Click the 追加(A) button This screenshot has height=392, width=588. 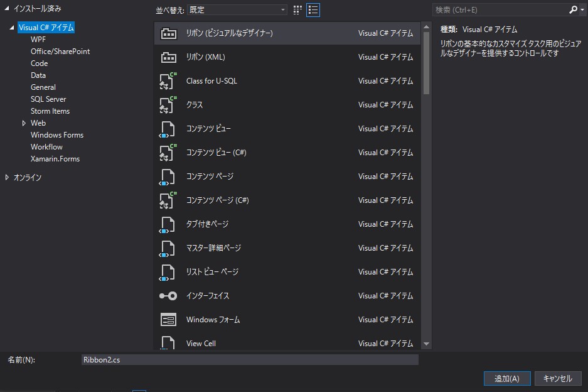[x=507, y=378]
